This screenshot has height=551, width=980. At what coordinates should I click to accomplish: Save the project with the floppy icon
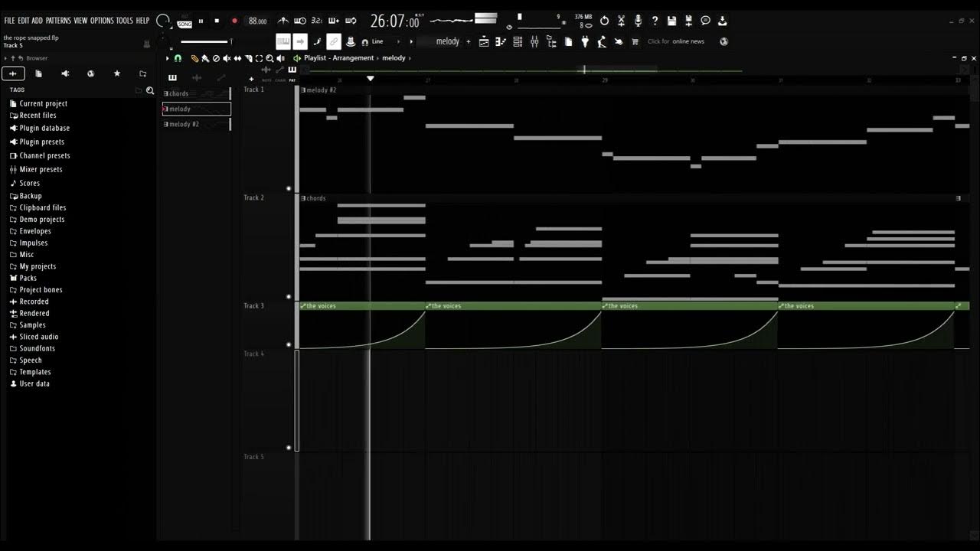671,21
